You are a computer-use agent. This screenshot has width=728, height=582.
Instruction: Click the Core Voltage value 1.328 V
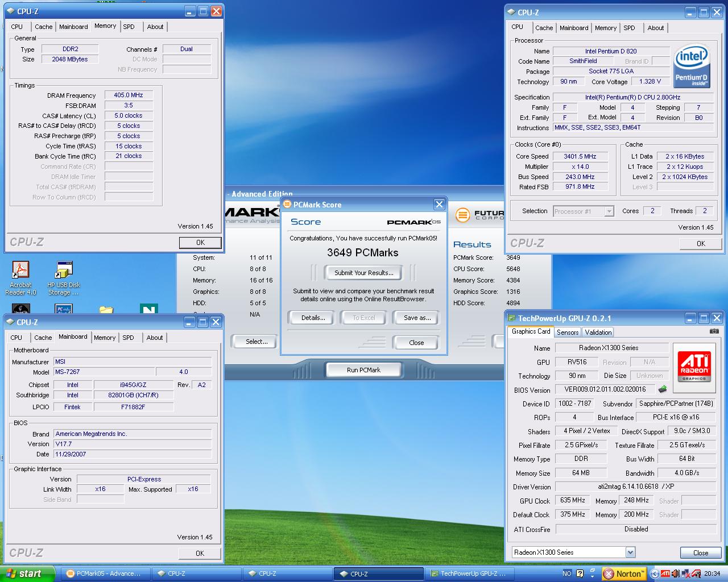[650, 82]
